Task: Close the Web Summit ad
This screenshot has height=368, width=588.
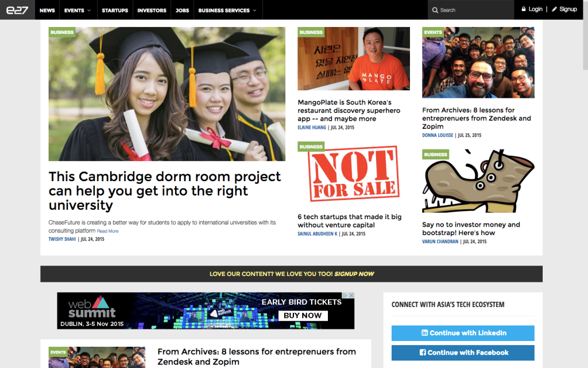Action: [351, 295]
